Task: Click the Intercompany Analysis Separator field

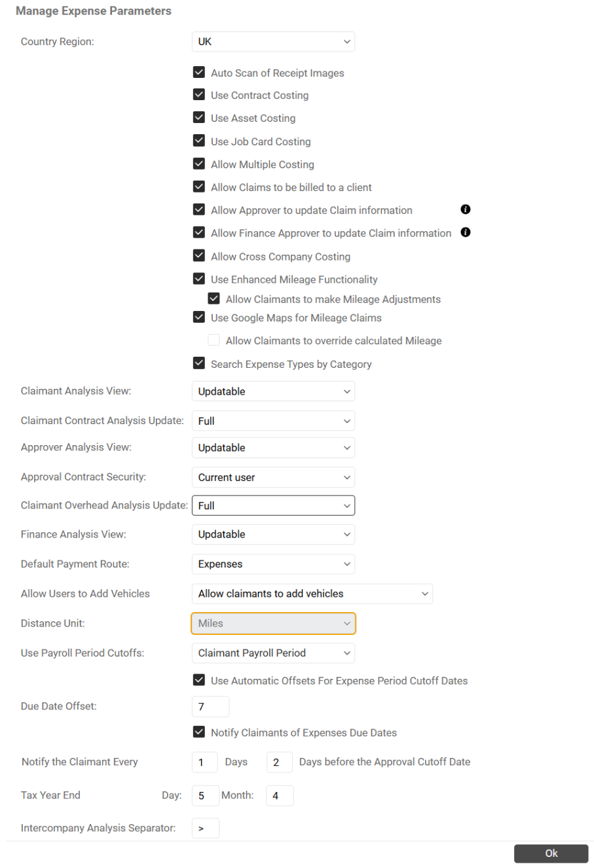Action: coord(206,828)
